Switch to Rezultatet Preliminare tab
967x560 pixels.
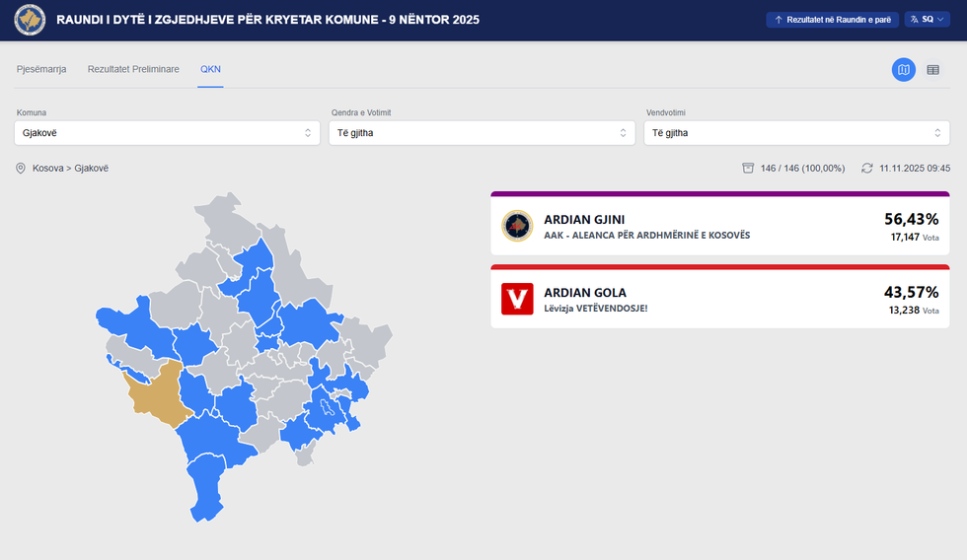click(133, 69)
